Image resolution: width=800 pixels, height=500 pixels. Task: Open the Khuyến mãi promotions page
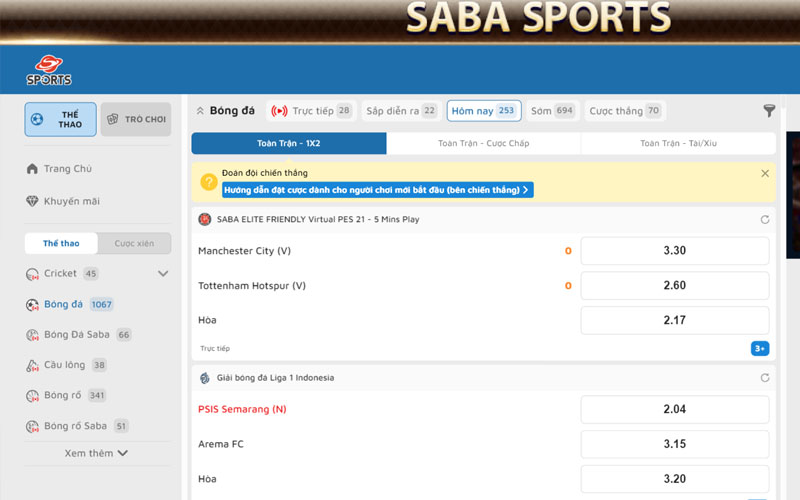point(71,201)
